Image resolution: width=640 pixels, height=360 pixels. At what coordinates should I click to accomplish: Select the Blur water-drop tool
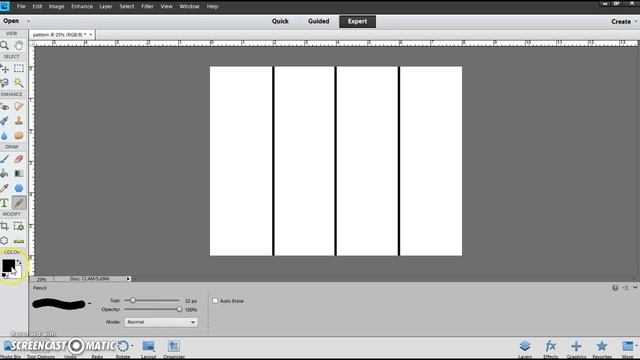4,136
